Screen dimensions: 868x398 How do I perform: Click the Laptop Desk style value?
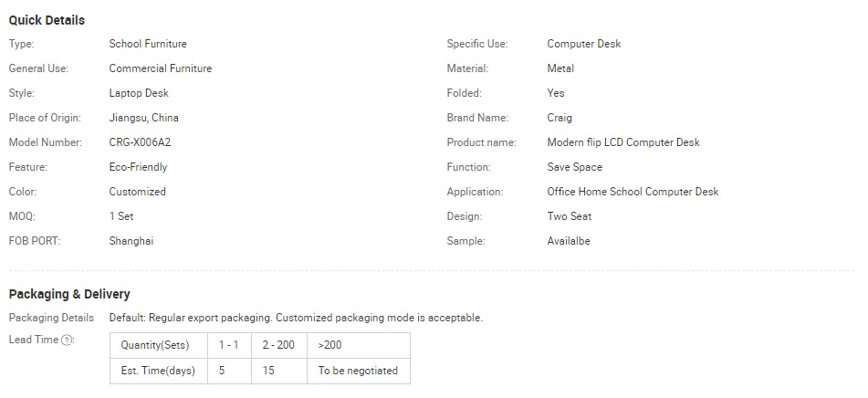(139, 93)
